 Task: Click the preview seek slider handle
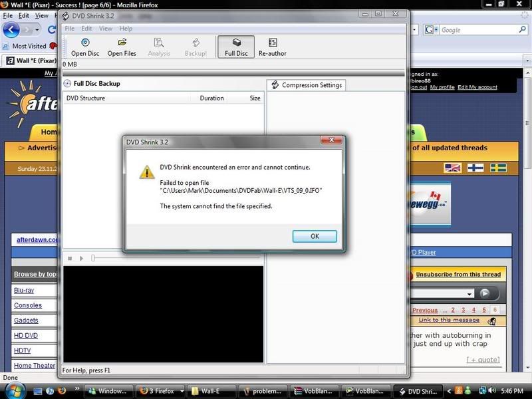pos(92,259)
